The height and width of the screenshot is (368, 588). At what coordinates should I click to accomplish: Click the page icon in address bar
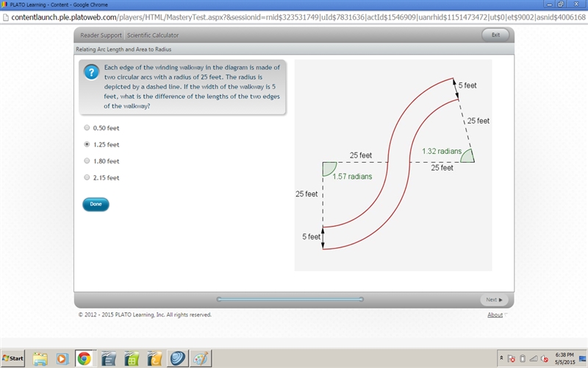pos(6,17)
